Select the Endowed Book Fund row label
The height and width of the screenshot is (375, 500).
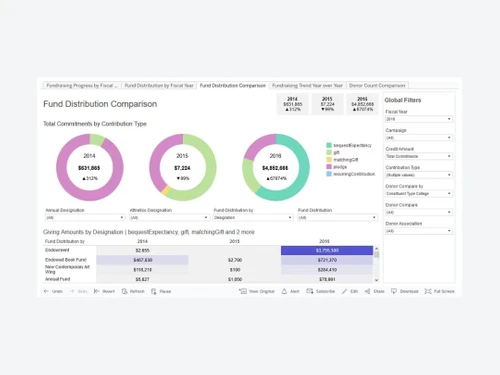(66, 260)
